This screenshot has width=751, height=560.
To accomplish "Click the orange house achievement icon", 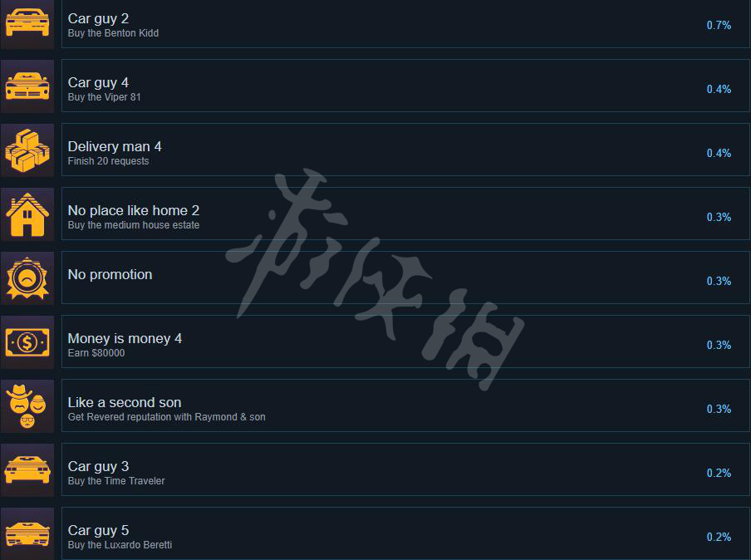I will coord(27,214).
